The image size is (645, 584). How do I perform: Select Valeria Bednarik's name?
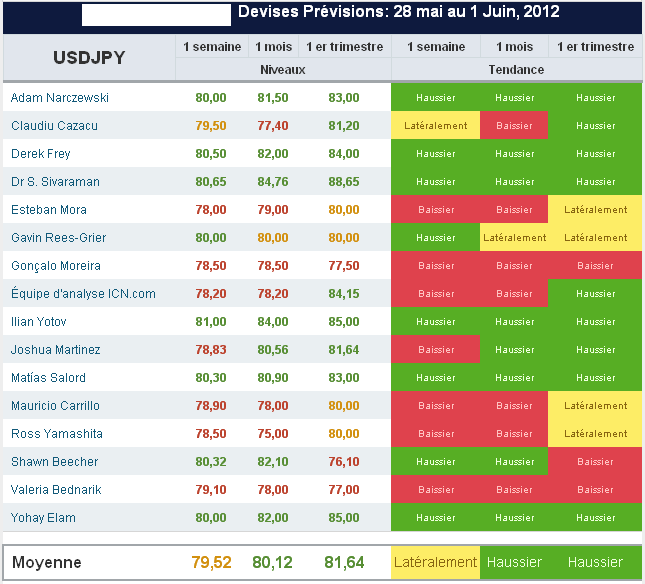click(56, 489)
